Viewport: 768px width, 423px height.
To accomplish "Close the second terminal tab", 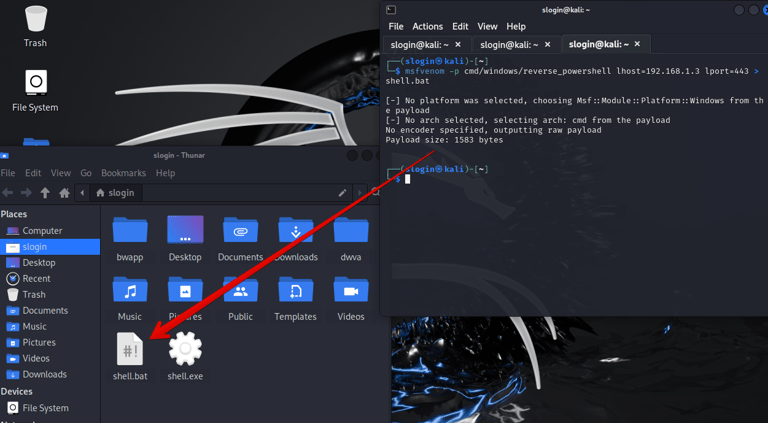I will (548, 45).
